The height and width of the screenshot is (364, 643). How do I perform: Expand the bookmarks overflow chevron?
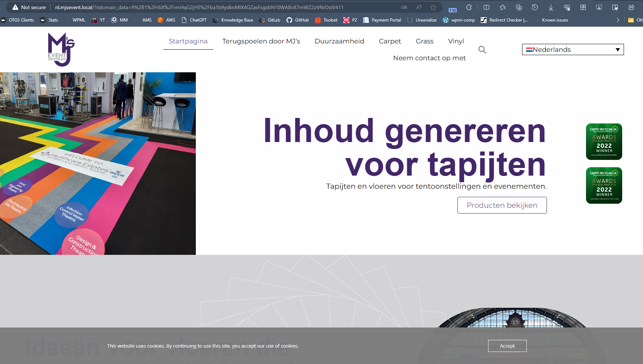(618, 20)
